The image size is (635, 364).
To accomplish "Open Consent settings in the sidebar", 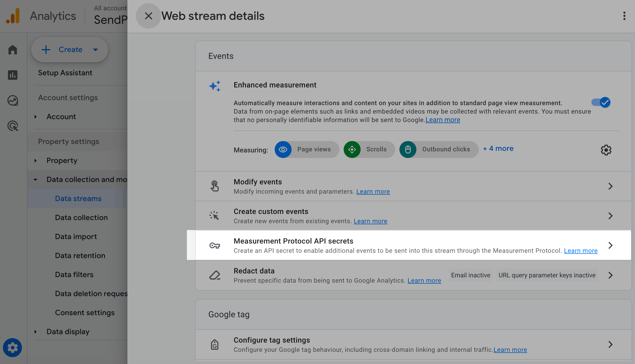I will [85, 313].
